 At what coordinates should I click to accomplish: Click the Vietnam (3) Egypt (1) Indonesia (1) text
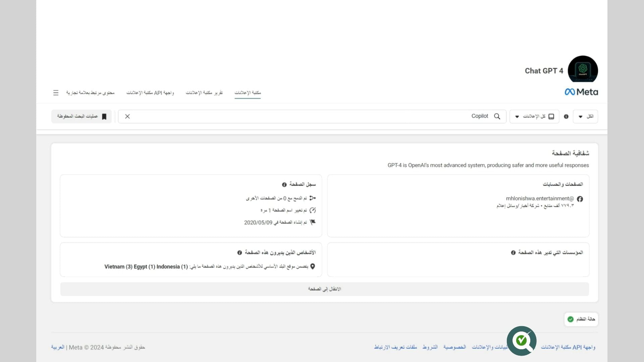point(146,267)
